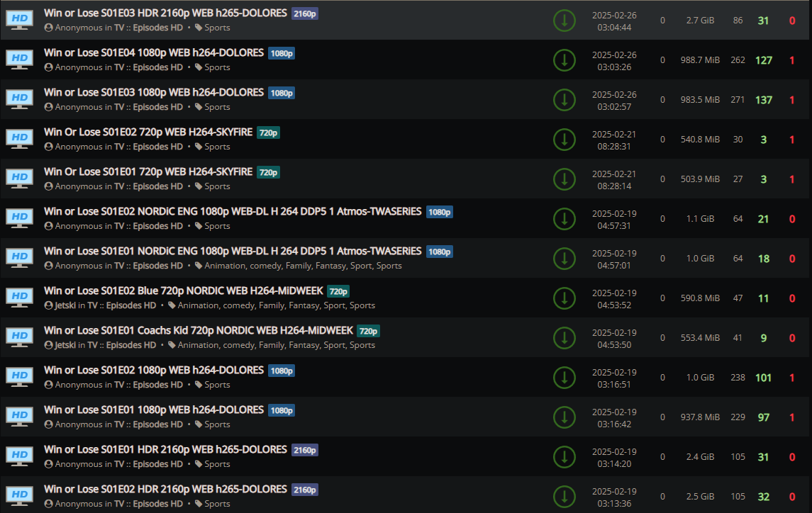Download S01E01 Coachs Kid 720p MiDWEEK torrent
The height and width of the screenshot is (513, 812).
click(x=564, y=338)
